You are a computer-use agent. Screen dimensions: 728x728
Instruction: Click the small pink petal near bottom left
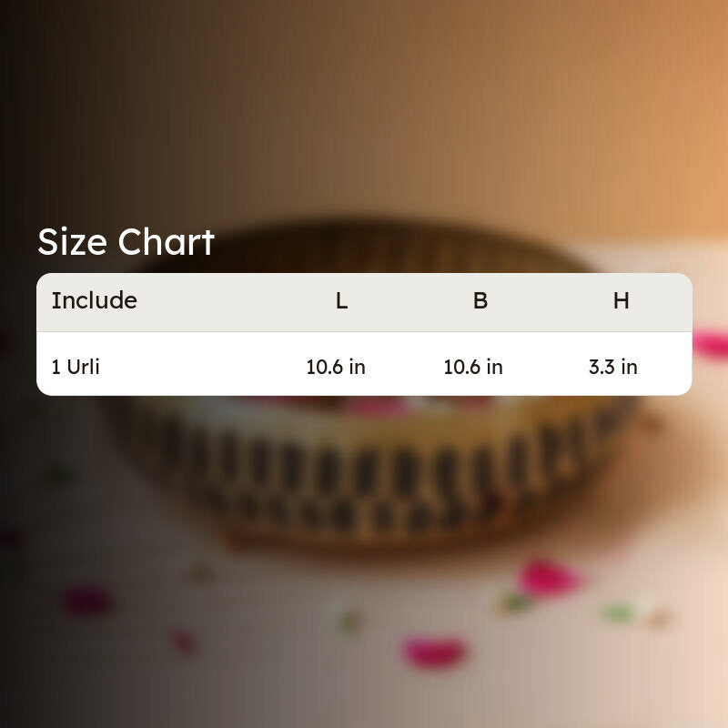(184, 642)
